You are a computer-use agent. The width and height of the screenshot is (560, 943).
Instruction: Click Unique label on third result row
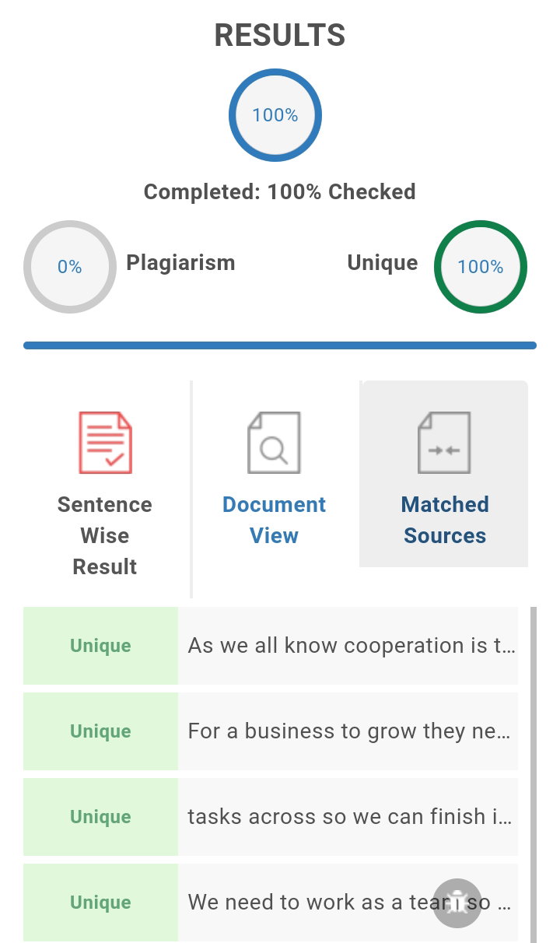coord(100,817)
